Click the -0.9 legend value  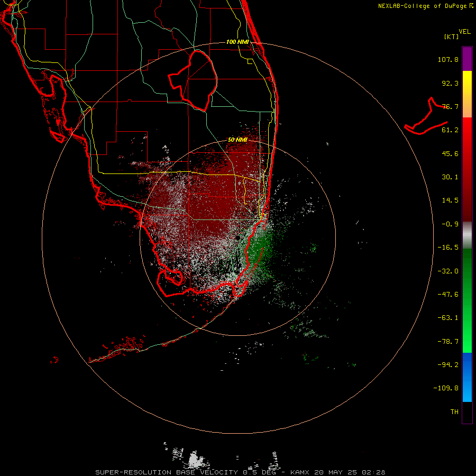tap(450, 224)
